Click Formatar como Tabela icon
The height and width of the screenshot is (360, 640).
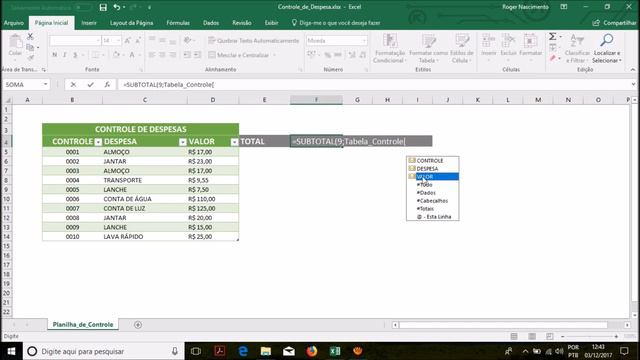click(428, 48)
